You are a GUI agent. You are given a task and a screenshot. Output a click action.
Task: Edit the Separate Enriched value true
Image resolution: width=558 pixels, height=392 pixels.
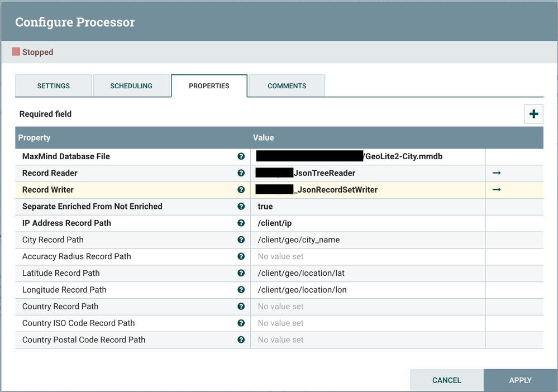(368, 206)
